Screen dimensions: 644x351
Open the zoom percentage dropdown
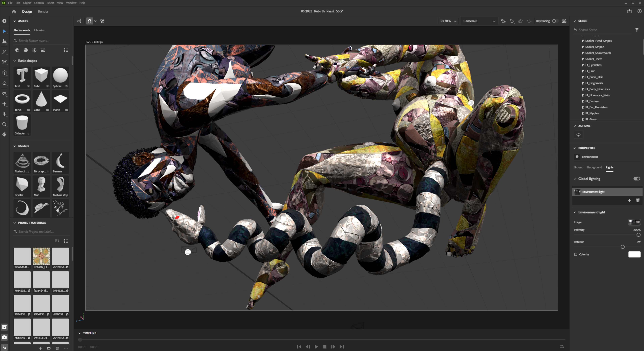pyautogui.click(x=448, y=21)
